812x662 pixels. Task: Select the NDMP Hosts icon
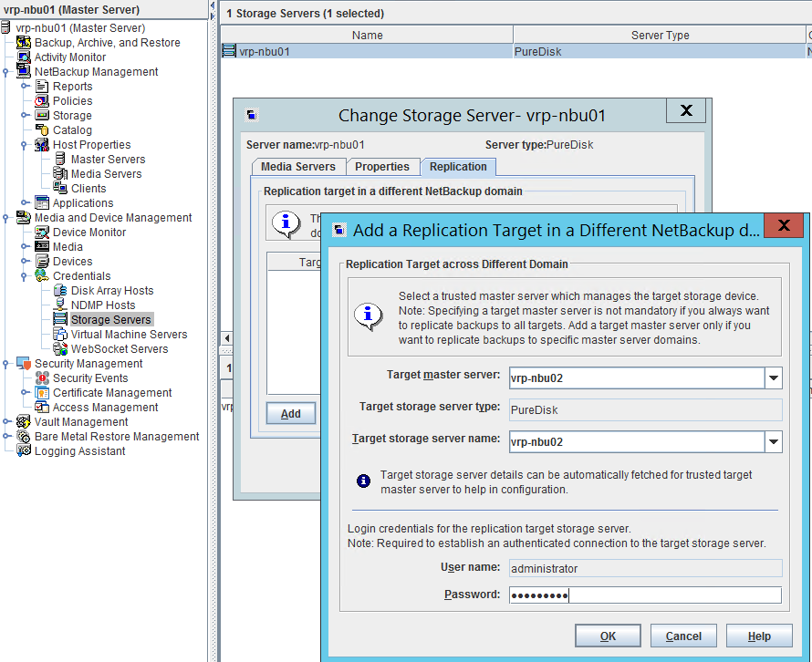(x=60, y=305)
